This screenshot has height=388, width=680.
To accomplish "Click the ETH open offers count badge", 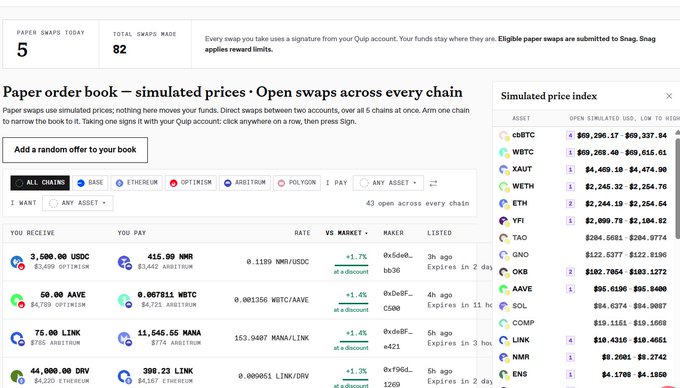I will tap(570, 204).
